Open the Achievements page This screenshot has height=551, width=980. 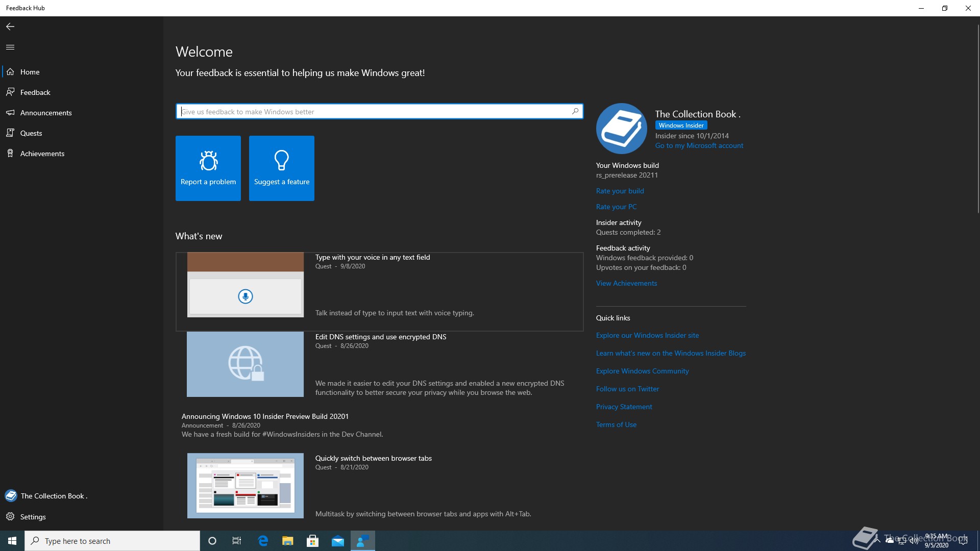(82, 154)
